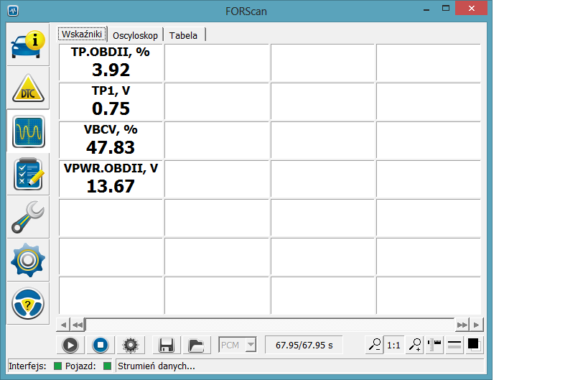
Task: Switch to the Tabela tab
Action: tap(183, 35)
